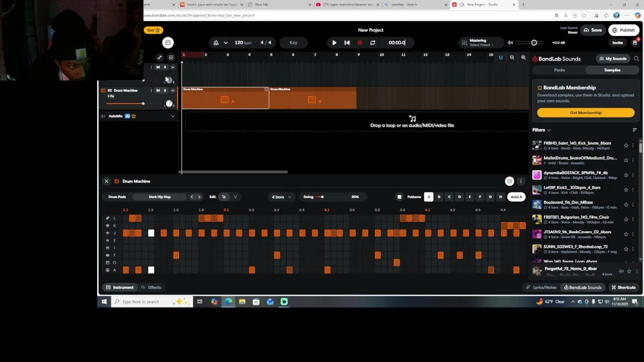Select the velocity edit tool

click(235, 197)
